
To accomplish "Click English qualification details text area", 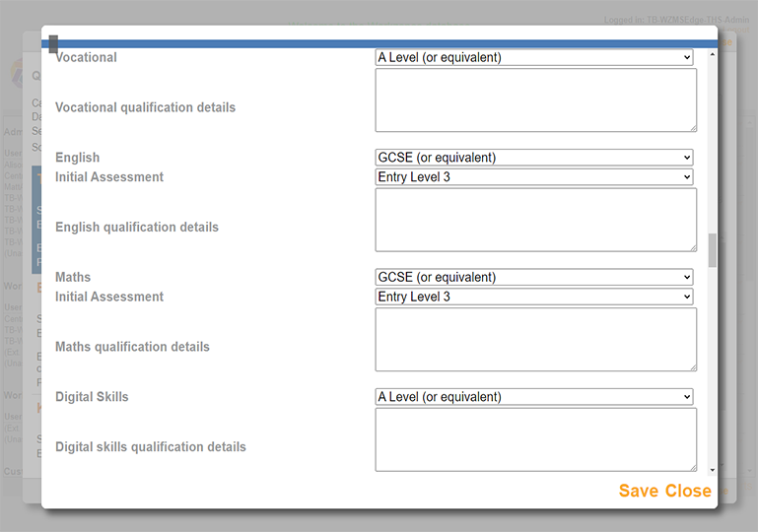I will pos(536,220).
